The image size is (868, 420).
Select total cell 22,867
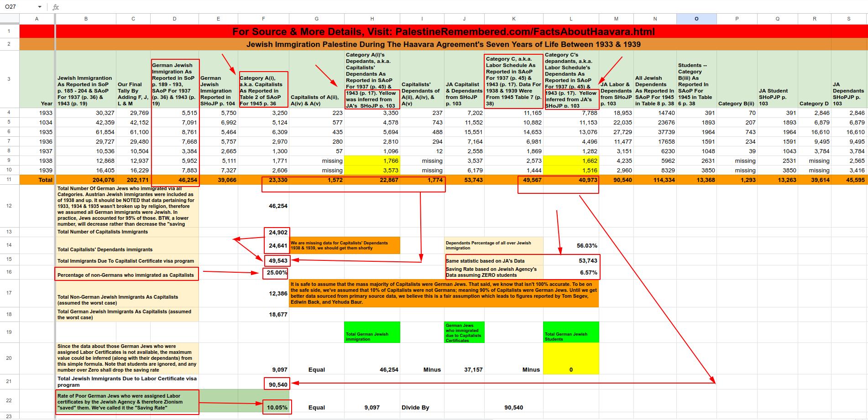(x=372, y=180)
